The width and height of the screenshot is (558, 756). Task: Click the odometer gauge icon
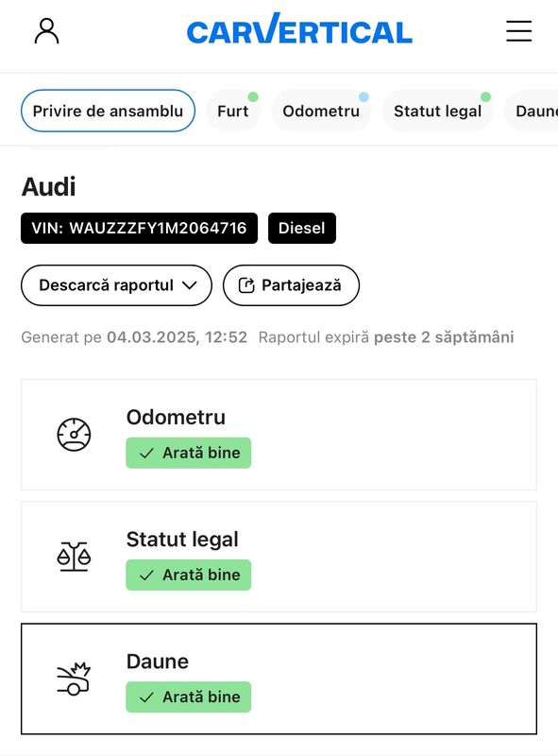[74, 435]
